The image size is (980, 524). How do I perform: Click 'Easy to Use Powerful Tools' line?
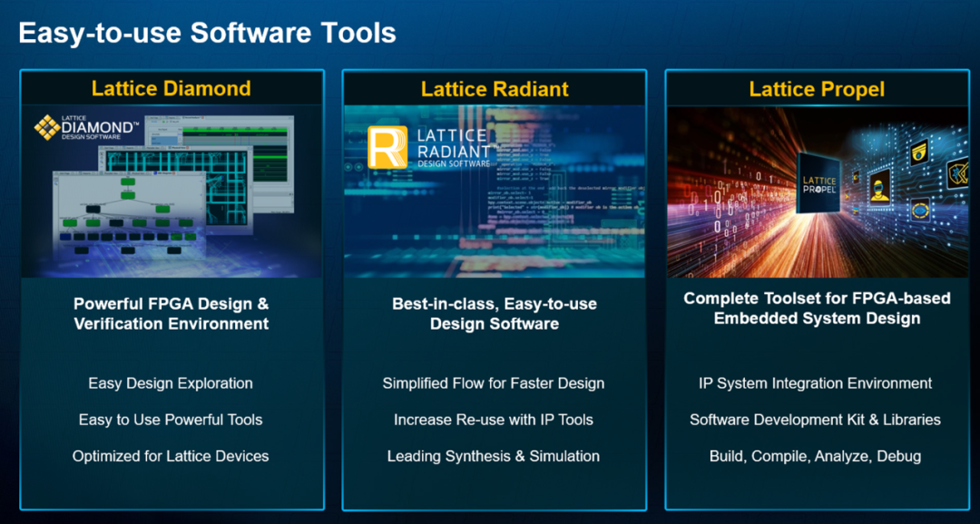(171, 420)
